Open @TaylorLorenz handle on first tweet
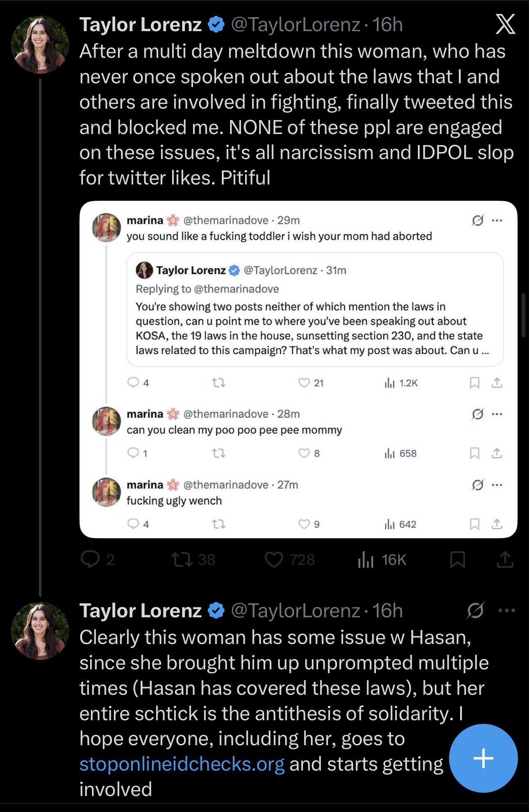 [x=296, y=25]
